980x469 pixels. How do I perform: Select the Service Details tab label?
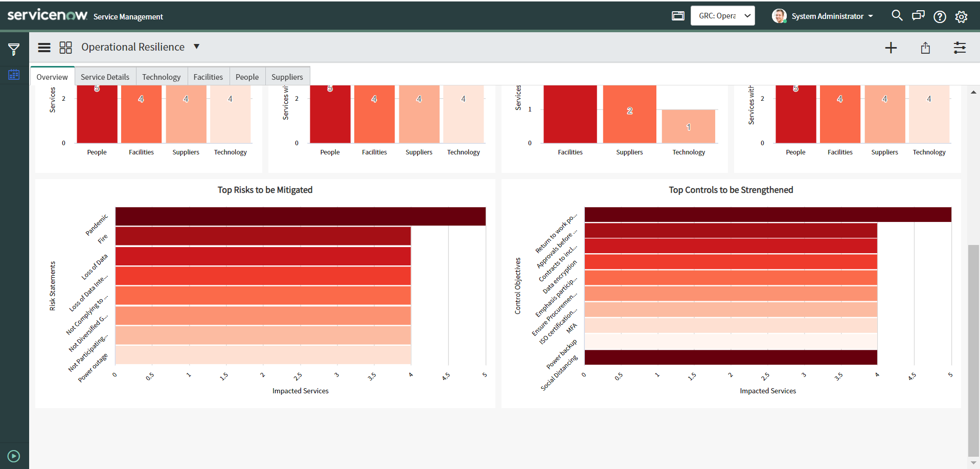point(105,76)
